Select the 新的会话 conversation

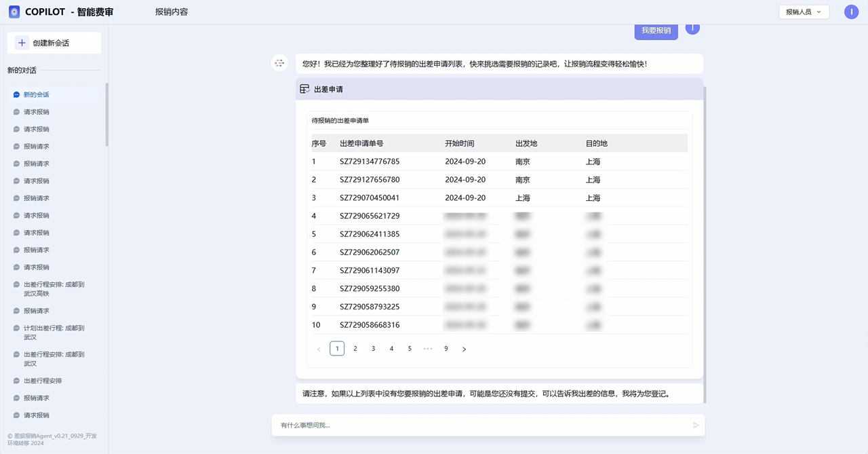pos(53,94)
